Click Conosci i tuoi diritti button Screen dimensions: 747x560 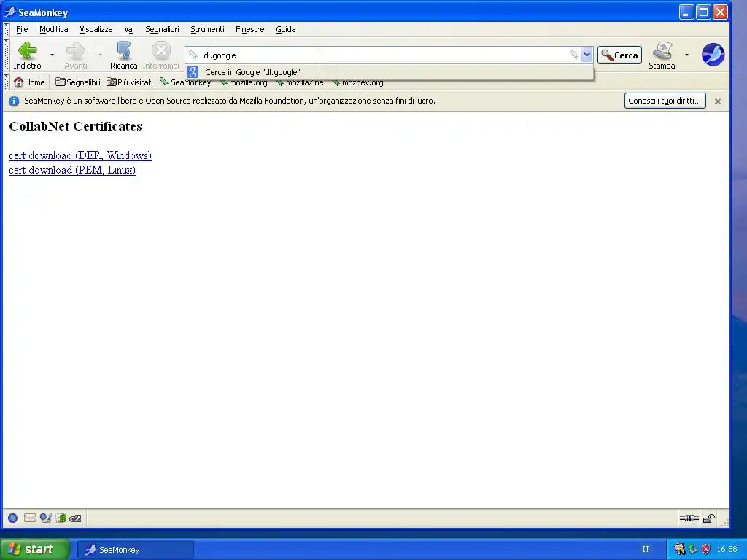click(665, 101)
